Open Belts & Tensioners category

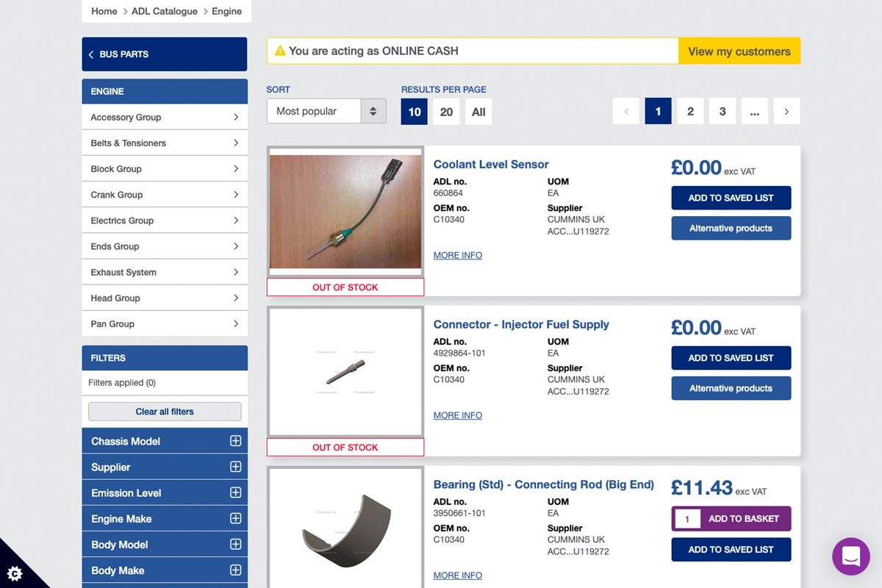point(165,143)
